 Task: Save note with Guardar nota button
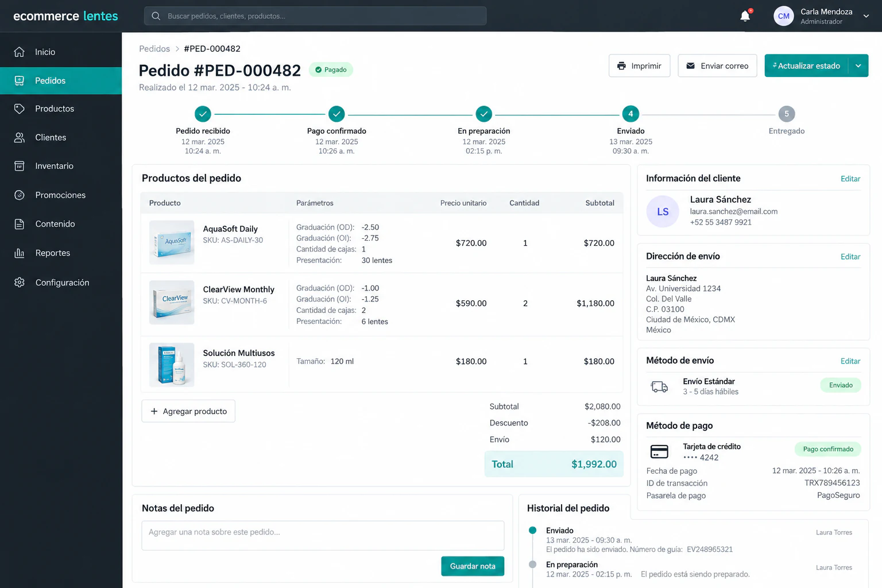pos(473,566)
